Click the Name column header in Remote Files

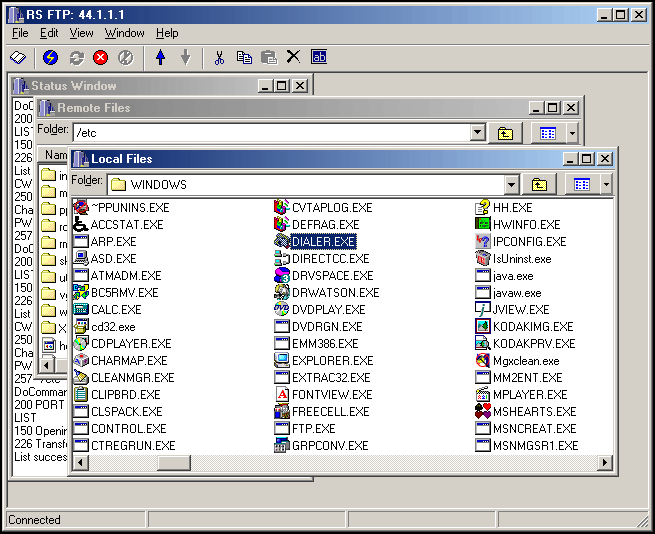(53, 155)
